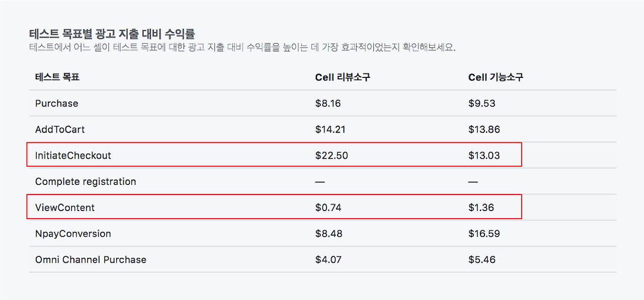Select the InitiateCheckout row label
The width and height of the screenshot is (644, 300).
pyautogui.click(x=73, y=156)
